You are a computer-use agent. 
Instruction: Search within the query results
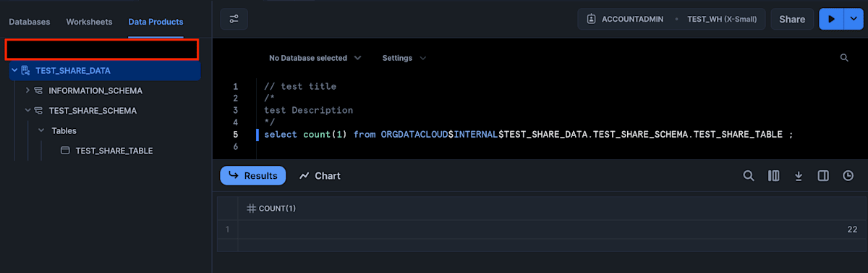pos(749,176)
